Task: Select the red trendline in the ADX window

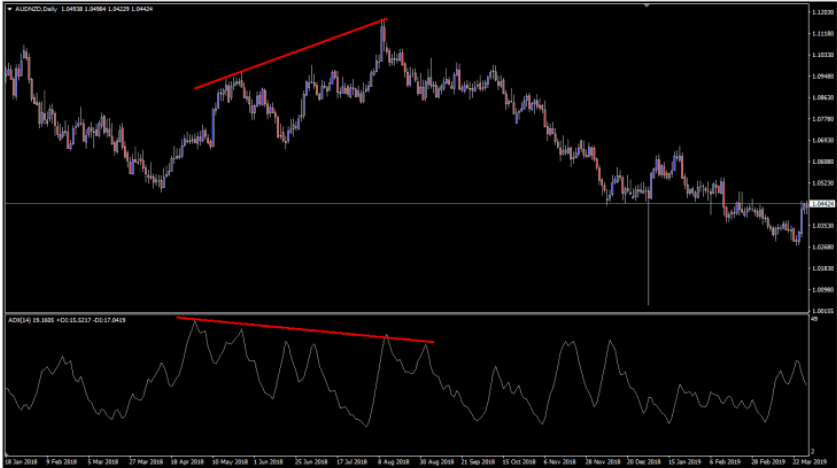Action: (x=305, y=330)
